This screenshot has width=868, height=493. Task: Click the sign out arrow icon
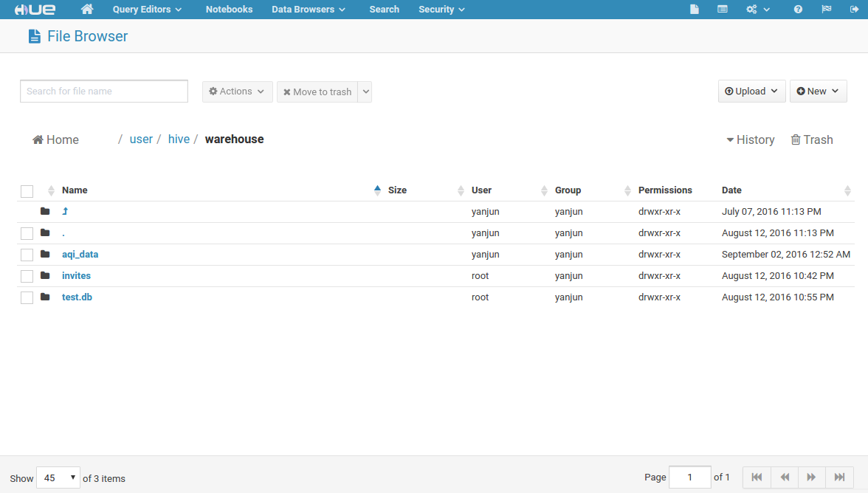844,10
